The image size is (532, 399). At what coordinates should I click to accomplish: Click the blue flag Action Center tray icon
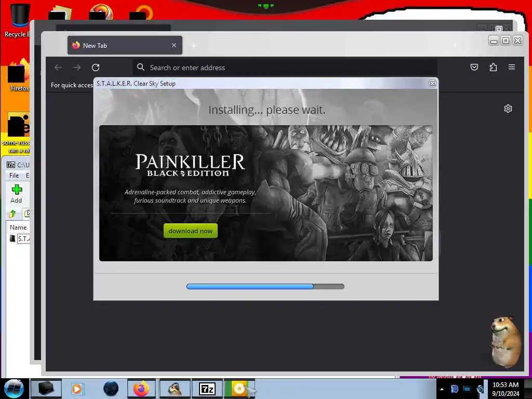(x=454, y=389)
